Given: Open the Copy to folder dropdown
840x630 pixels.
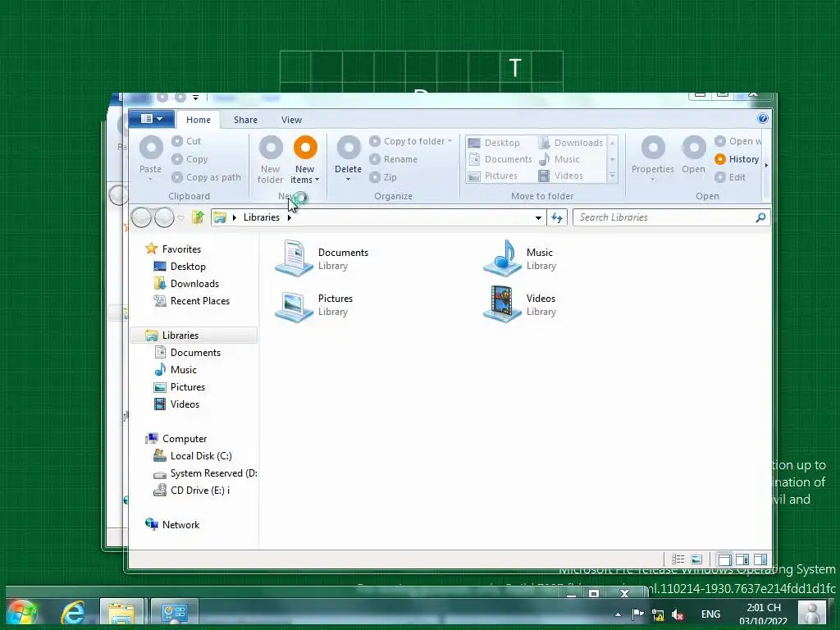Looking at the screenshot, I should click(411, 141).
